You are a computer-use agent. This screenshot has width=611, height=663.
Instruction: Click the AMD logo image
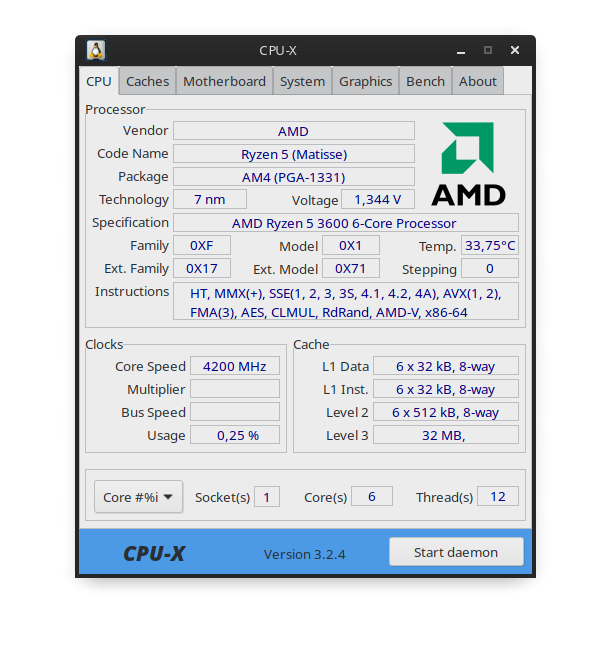click(x=468, y=164)
